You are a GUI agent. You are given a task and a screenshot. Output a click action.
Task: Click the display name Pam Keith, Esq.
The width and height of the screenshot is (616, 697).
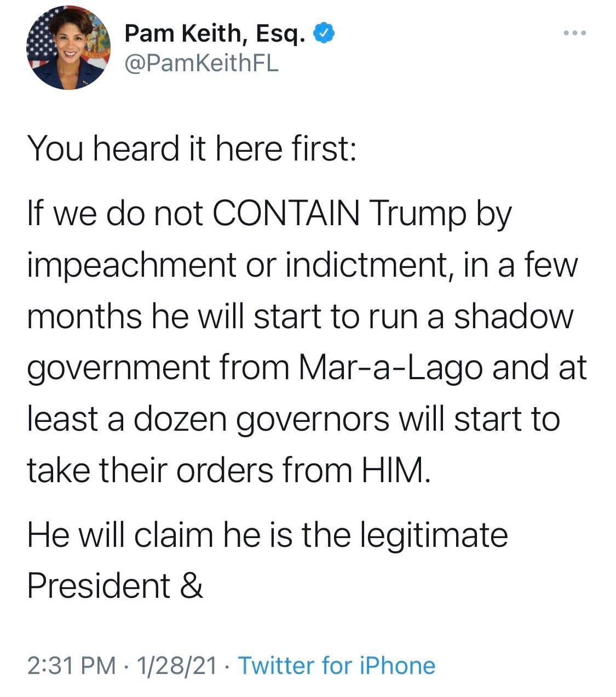click(x=214, y=34)
